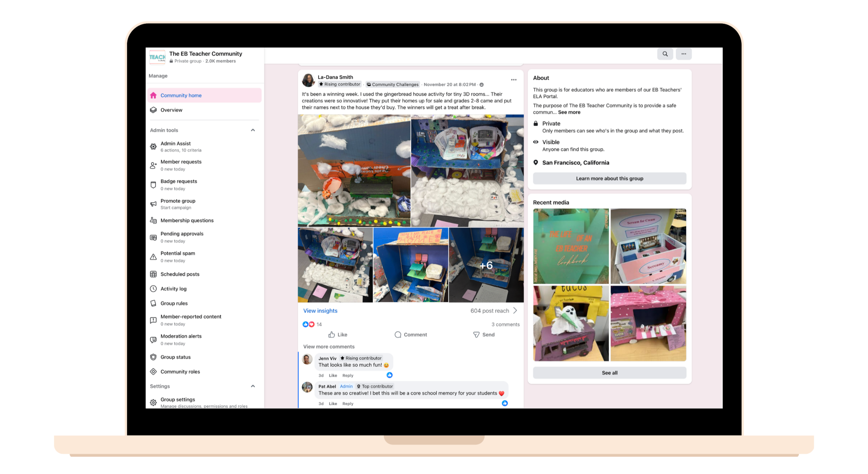Click the Group status shield icon
Viewport: 868px width, 474px height.
pyautogui.click(x=153, y=357)
